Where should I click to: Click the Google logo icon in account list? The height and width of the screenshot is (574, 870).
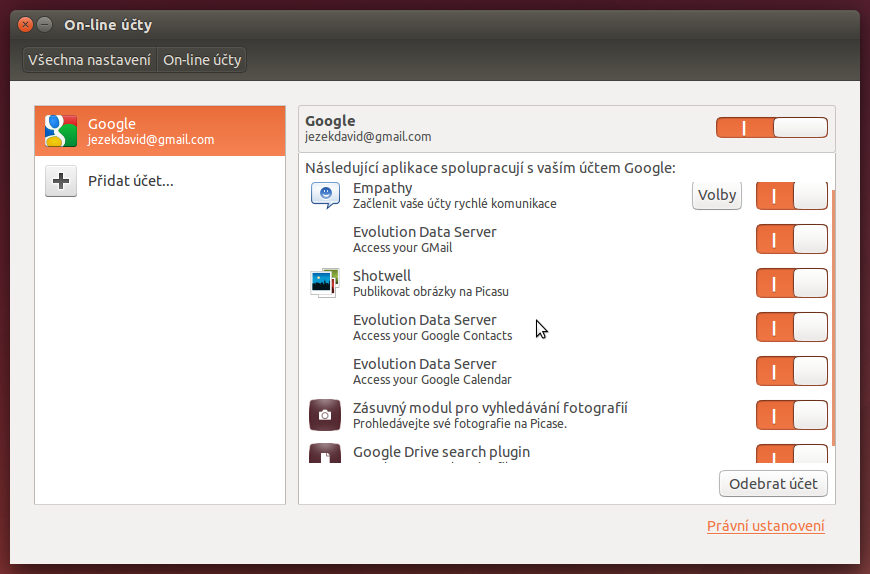pos(61,131)
